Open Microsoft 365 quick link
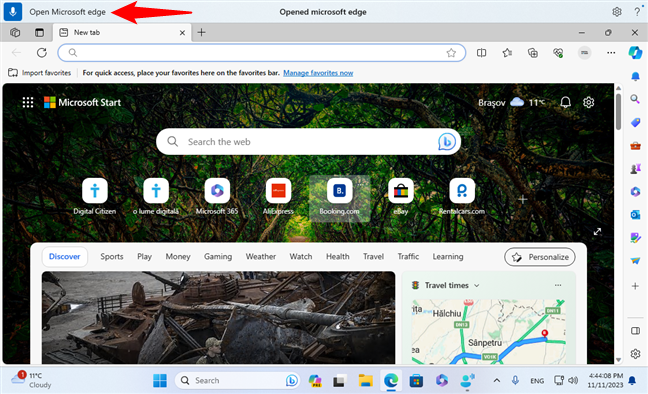 pyautogui.click(x=217, y=197)
